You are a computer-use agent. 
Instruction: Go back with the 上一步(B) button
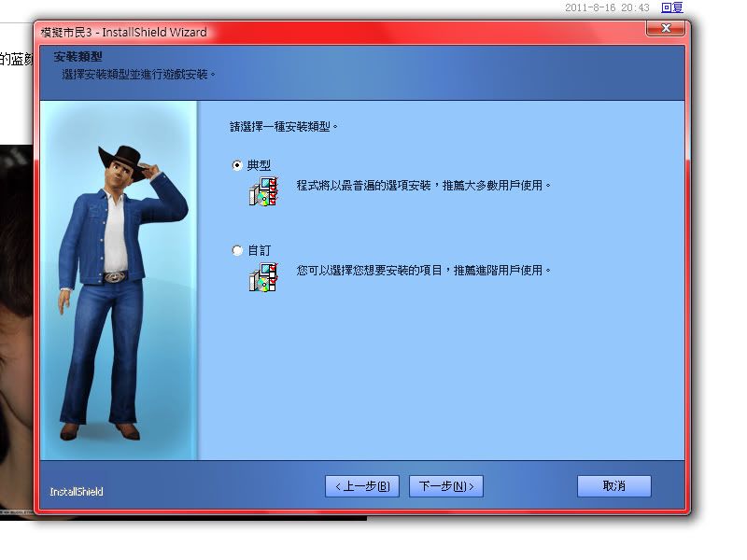(x=362, y=486)
